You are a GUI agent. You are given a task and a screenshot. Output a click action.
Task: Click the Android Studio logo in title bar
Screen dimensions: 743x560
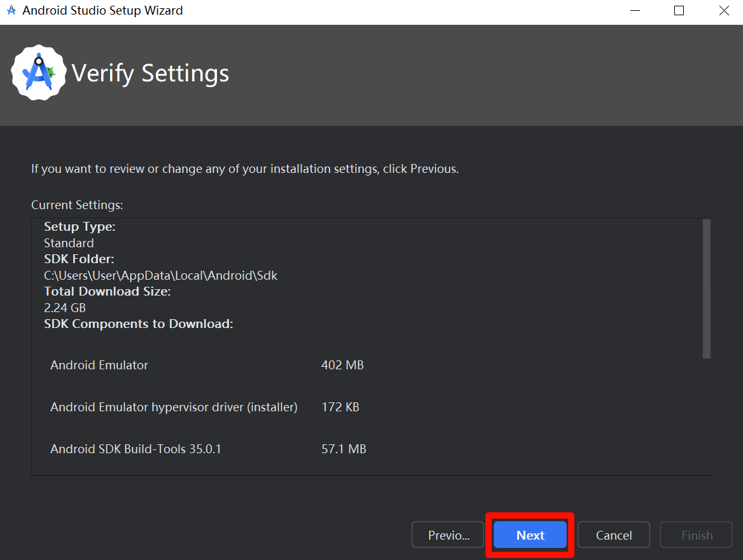tap(11, 10)
